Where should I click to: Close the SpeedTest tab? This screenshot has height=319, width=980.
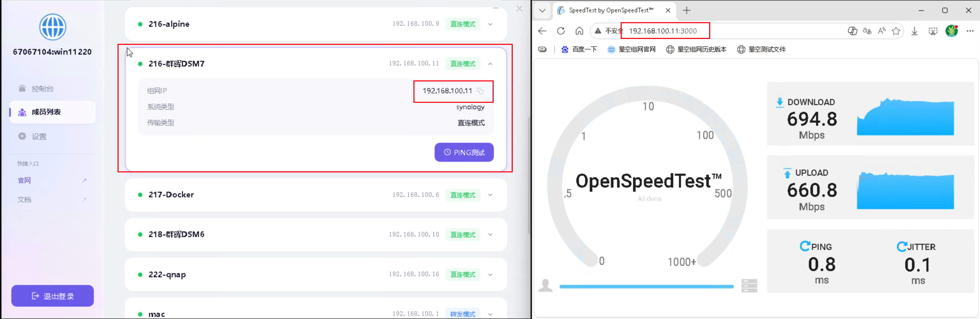coord(668,10)
